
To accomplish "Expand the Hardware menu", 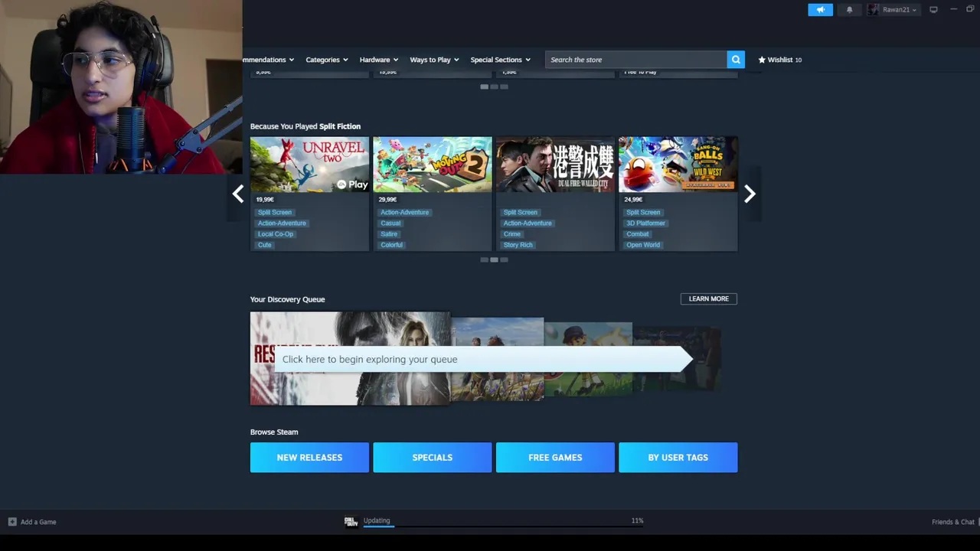I will [x=379, y=60].
